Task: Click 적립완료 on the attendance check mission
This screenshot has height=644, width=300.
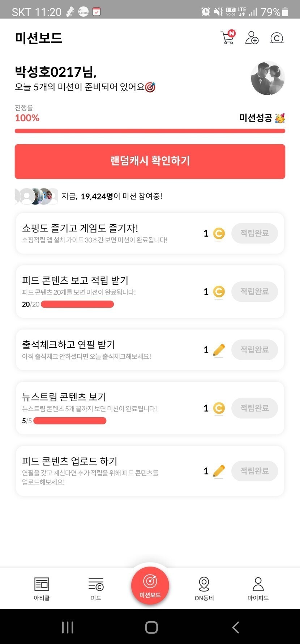Action: pos(254,350)
